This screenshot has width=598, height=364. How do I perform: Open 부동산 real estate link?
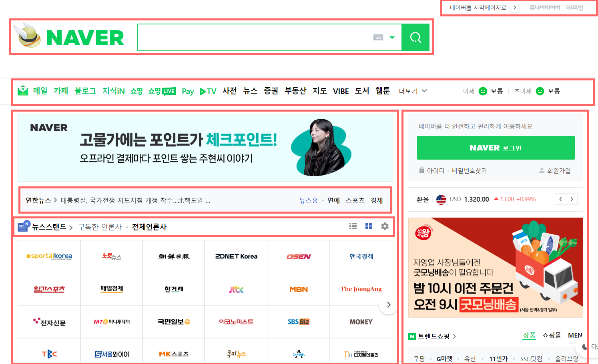click(295, 91)
